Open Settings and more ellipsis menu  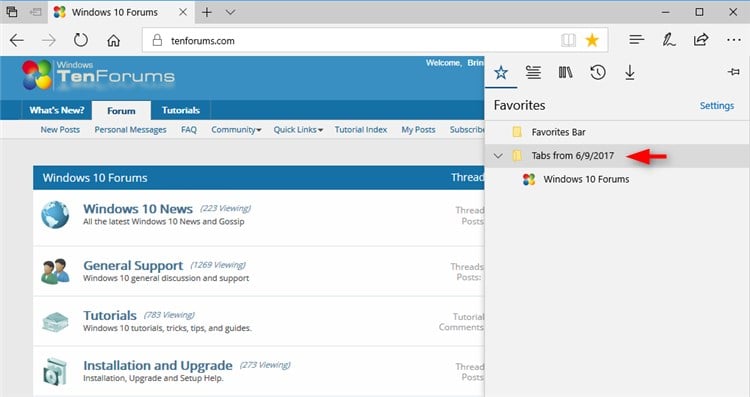pyautogui.click(x=734, y=40)
